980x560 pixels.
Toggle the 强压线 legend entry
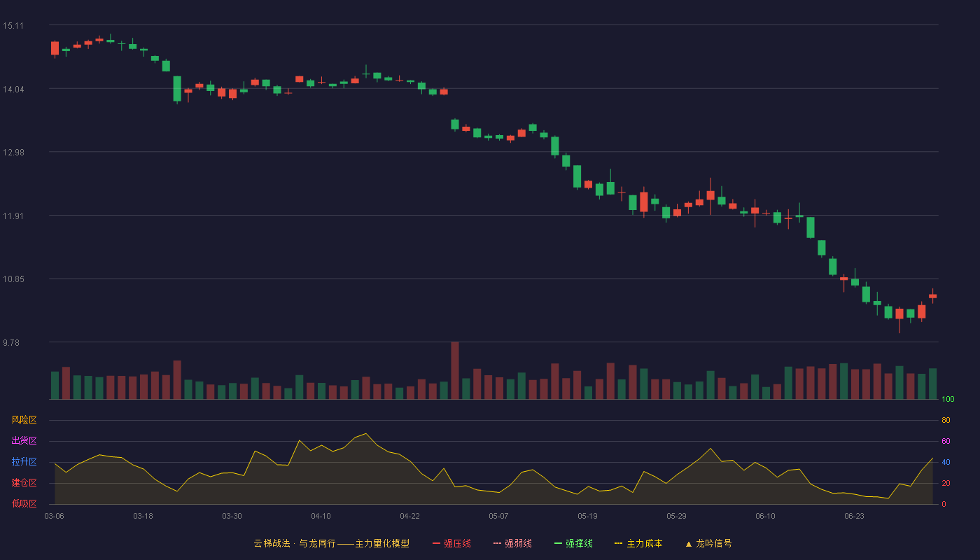(x=451, y=543)
